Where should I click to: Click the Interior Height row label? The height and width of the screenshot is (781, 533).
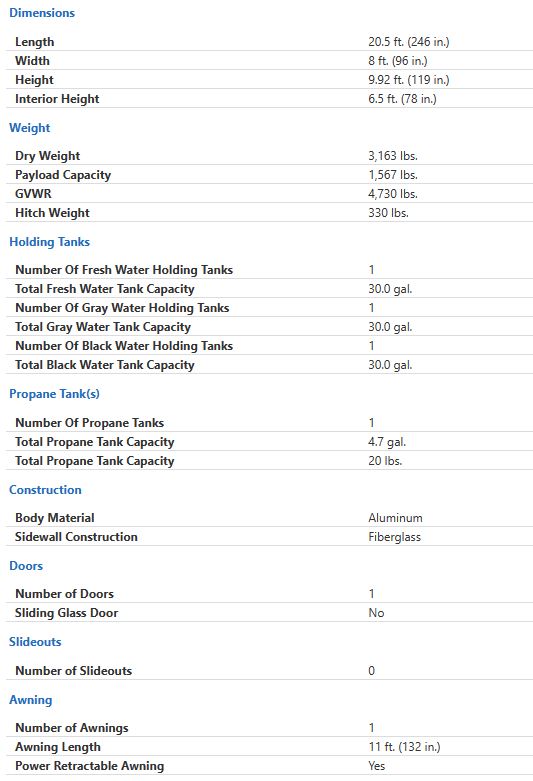click(x=57, y=99)
